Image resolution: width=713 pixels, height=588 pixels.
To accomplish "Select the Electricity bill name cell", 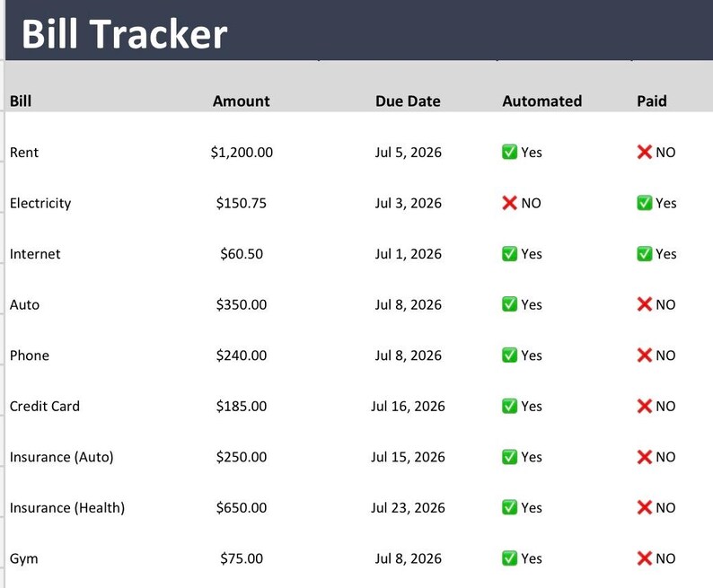I will [x=40, y=203].
